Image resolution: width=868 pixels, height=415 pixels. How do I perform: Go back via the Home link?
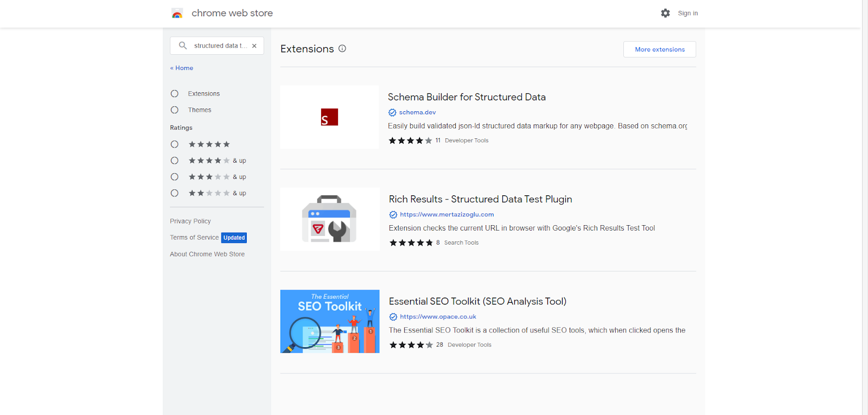(x=182, y=68)
